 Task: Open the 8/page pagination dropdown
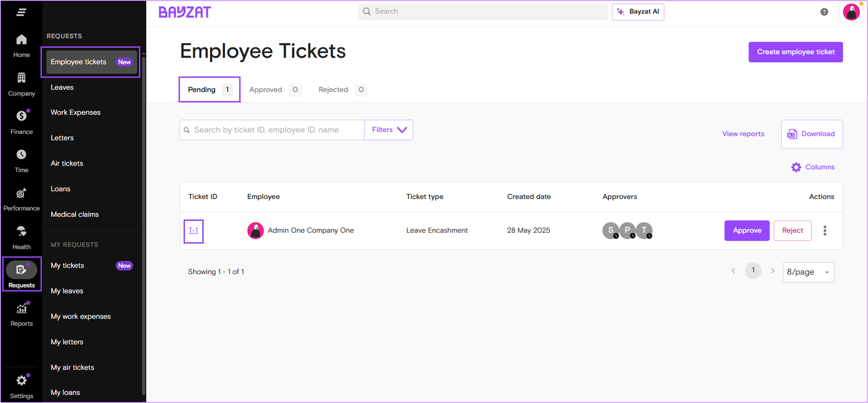point(808,272)
